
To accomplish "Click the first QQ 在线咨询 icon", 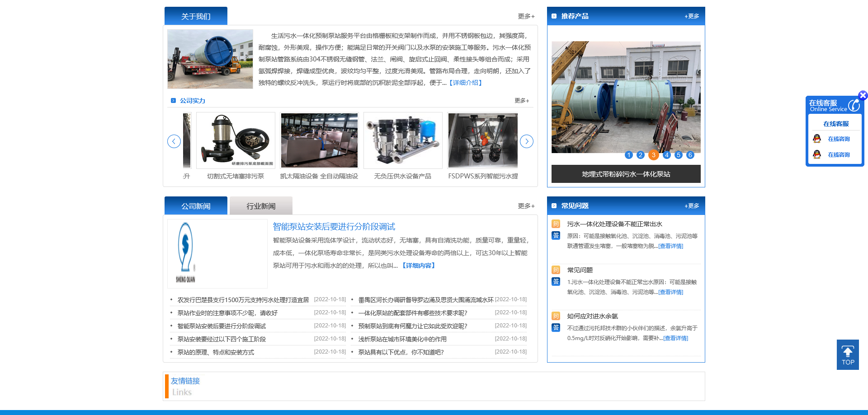I will pos(817,139).
